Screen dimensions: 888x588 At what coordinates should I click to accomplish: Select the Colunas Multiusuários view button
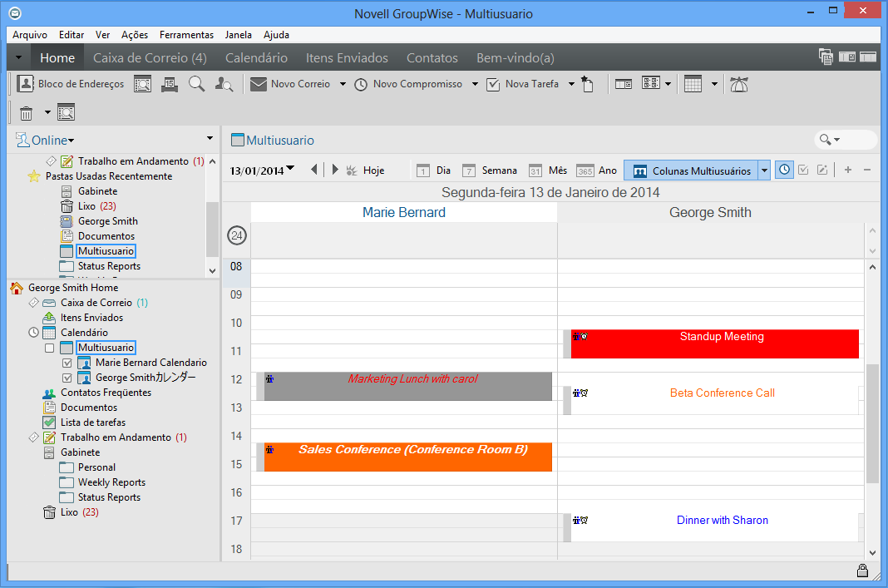tap(692, 170)
